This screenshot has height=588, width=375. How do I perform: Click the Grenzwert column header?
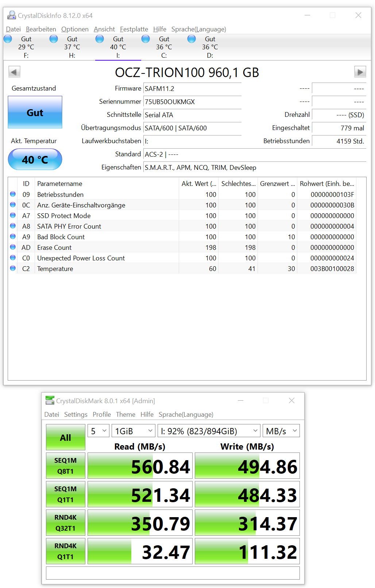pyautogui.click(x=277, y=183)
